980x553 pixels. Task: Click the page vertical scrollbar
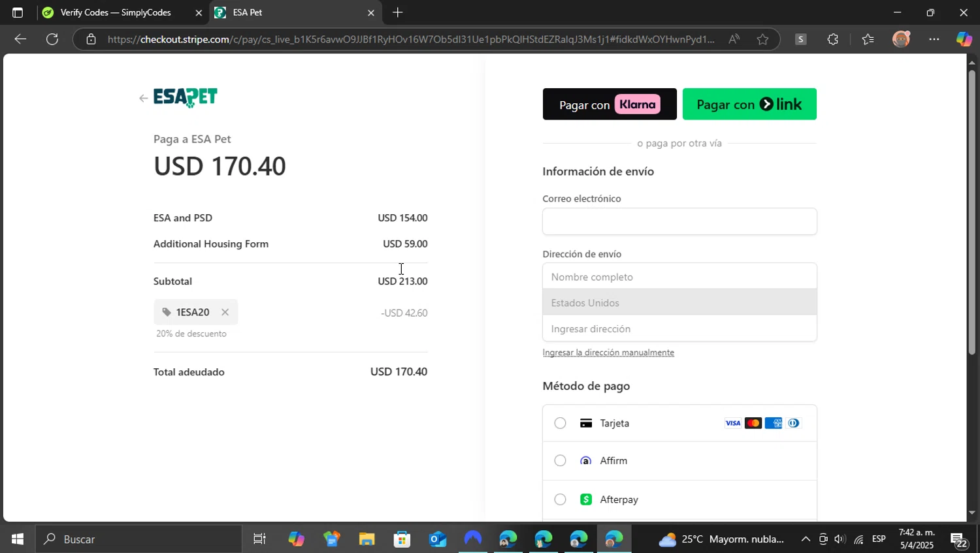click(x=972, y=212)
